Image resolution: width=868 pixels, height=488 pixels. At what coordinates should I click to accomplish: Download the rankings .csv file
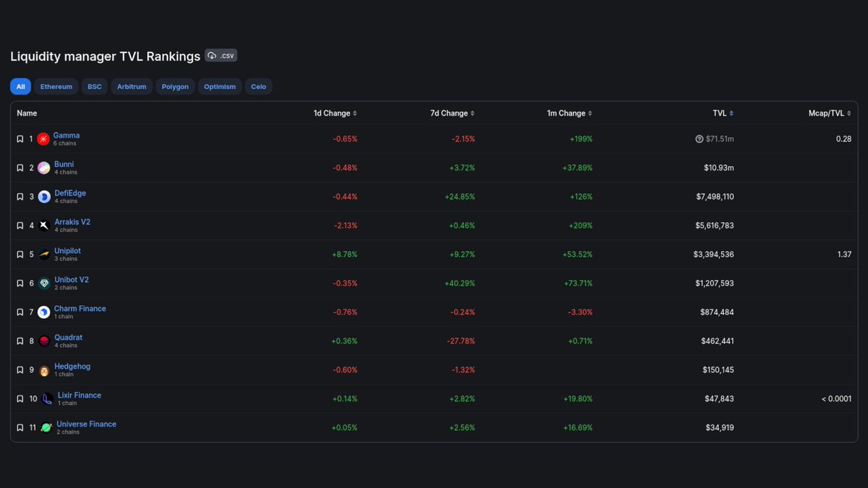pos(221,56)
